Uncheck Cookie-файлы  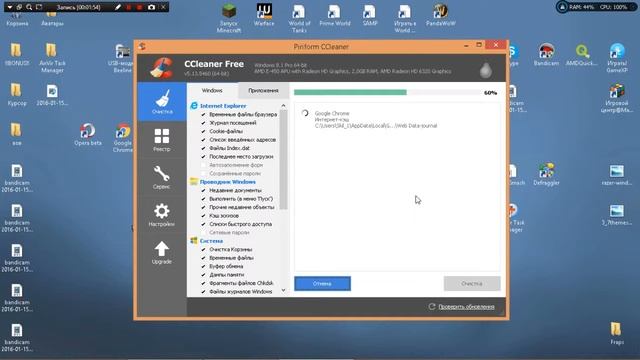tap(203, 131)
